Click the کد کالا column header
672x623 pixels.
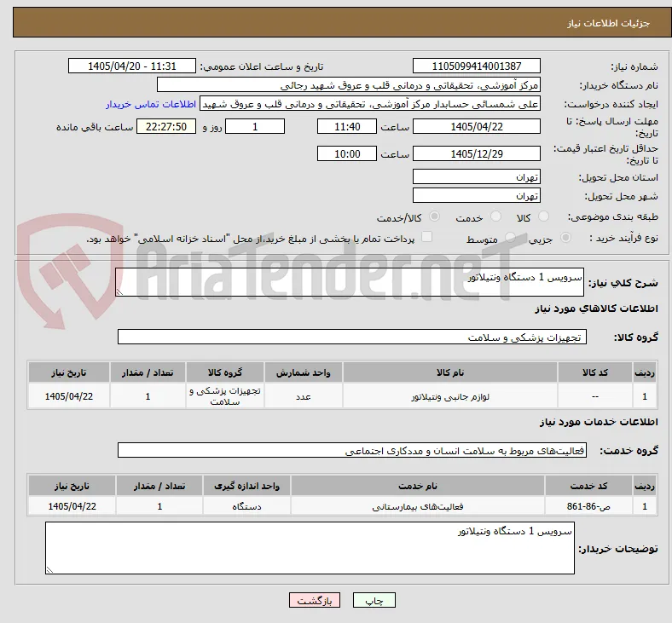click(595, 372)
